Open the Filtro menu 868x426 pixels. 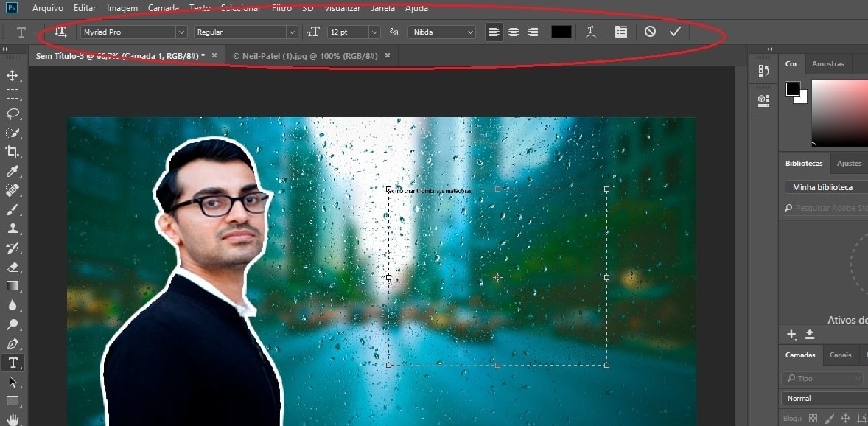pyautogui.click(x=281, y=8)
